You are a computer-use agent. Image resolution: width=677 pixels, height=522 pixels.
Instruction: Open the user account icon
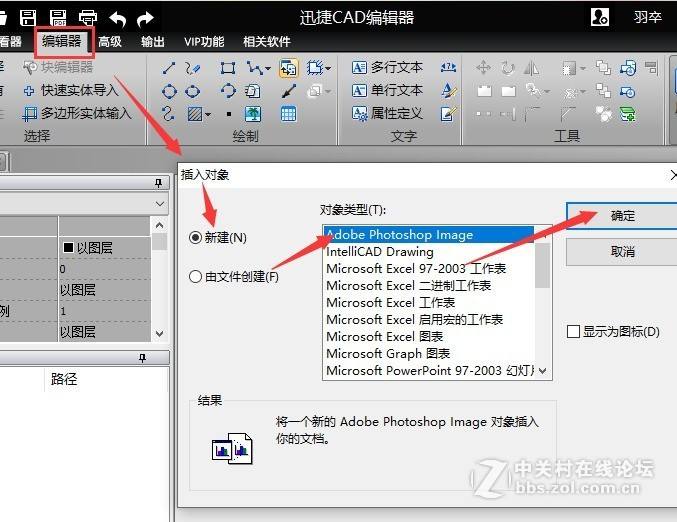(x=600, y=17)
